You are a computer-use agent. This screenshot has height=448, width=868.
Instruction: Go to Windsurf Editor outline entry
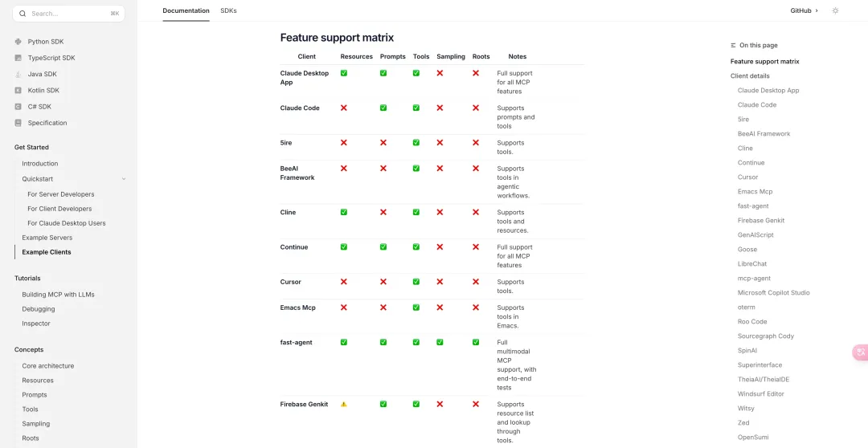pyautogui.click(x=760, y=393)
